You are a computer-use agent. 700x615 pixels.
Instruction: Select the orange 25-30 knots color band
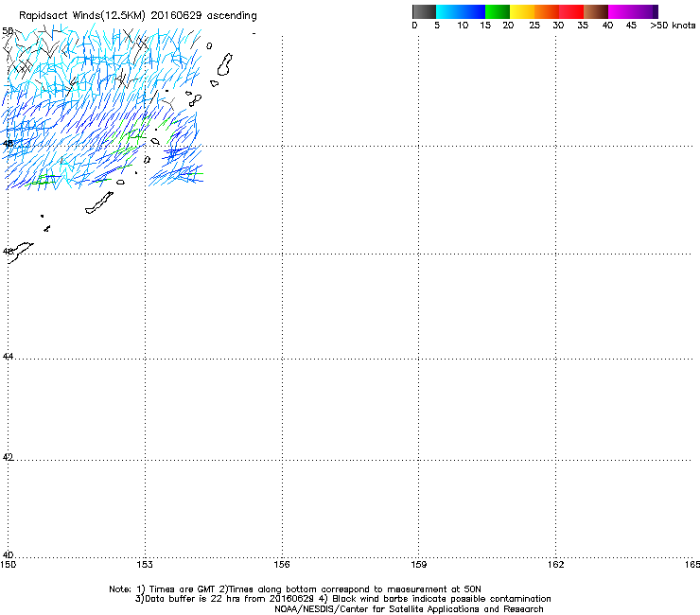coord(547,11)
